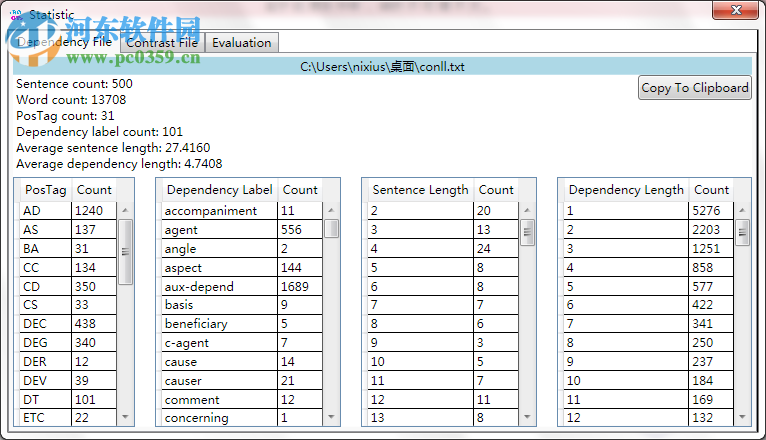Click down arrow of PosTag table scrollbar
766x440 pixels.
[x=126, y=417]
